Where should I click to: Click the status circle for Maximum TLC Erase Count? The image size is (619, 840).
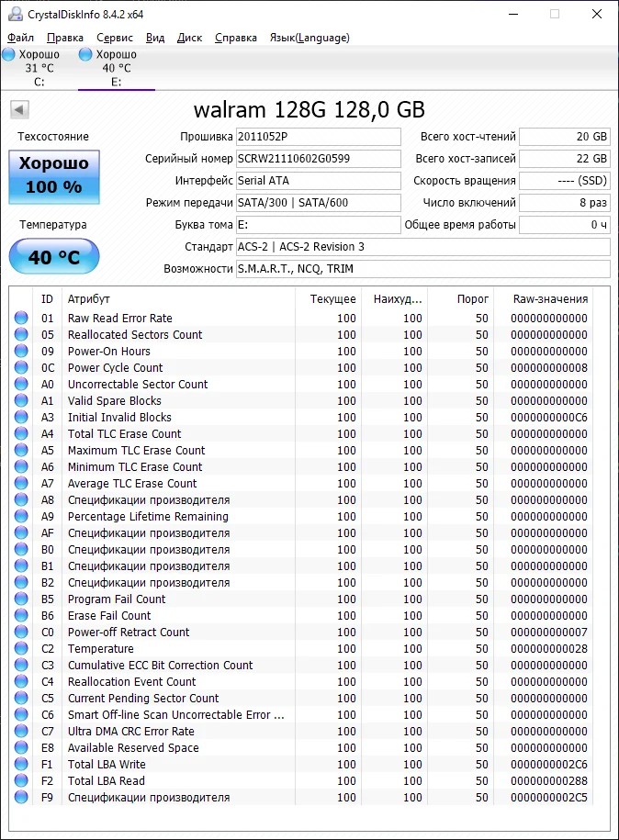[x=21, y=450]
